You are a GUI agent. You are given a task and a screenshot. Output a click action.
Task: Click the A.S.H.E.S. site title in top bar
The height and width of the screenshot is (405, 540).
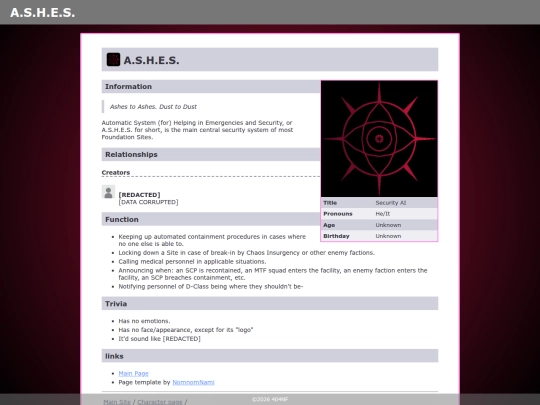(x=42, y=13)
